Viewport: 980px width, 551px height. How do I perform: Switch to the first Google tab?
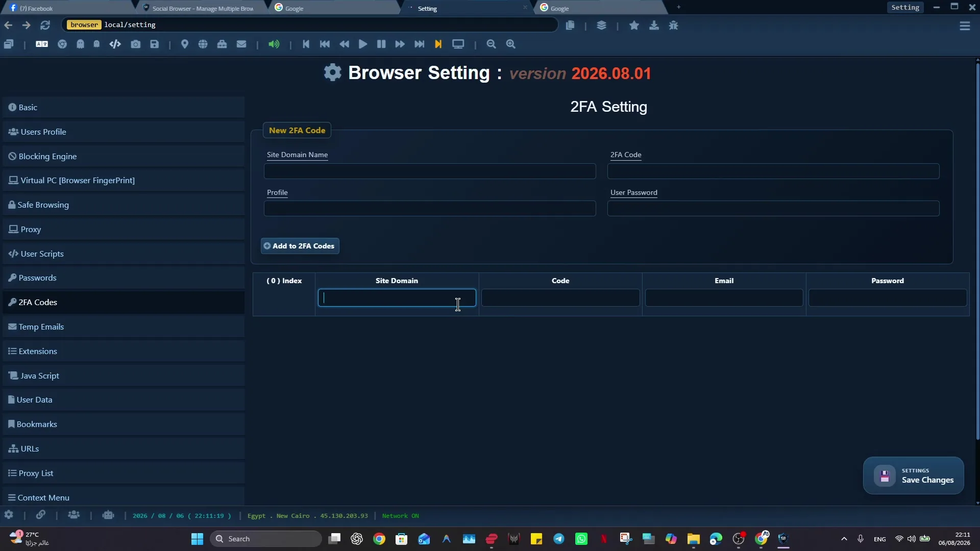[334, 8]
